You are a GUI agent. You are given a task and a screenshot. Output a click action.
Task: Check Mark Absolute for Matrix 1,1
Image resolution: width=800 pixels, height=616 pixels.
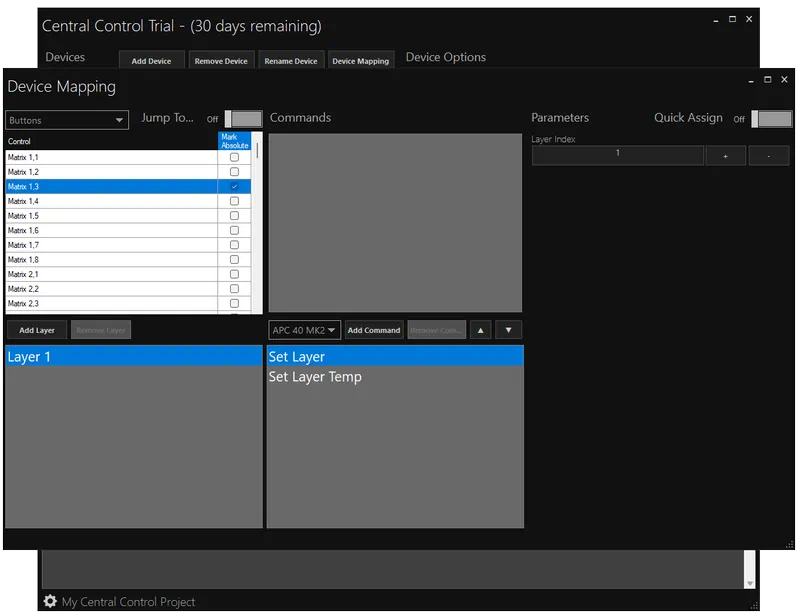point(234,157)
